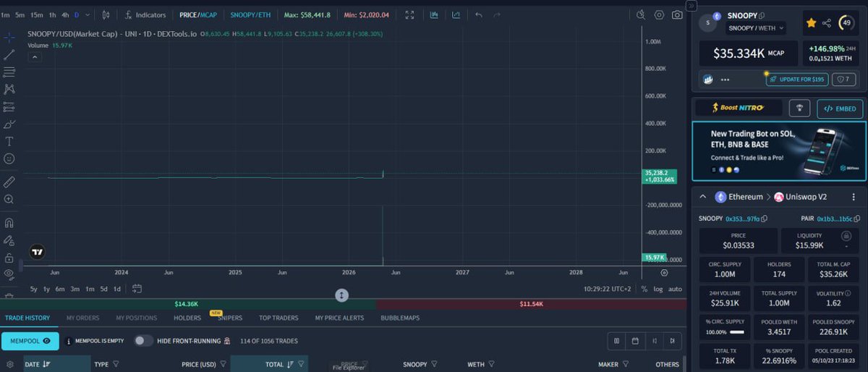Open the forecasting and measurement tools
Image resolution: width=868 pixels, height=372 pixels.
coord(9,106)
